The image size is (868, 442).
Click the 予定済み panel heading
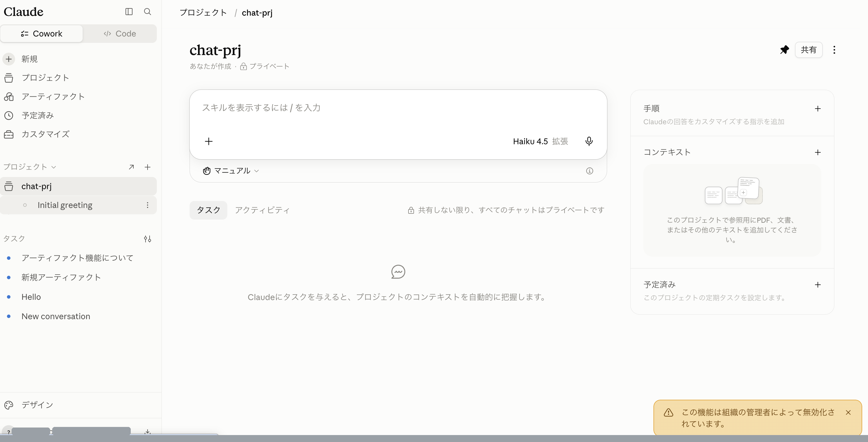click(x=660, y=284)
